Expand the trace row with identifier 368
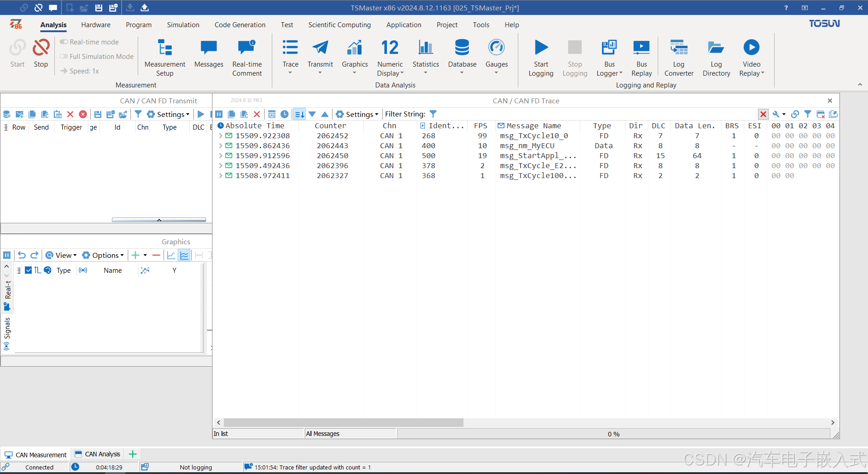The height and width of the screenshot is (474, 868). click(221, 175)
